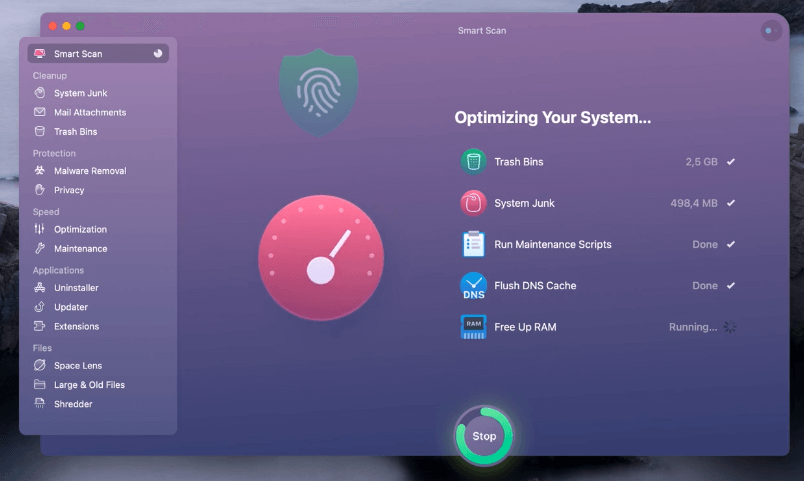804x481 pixels.
Task: Click the Run Maintenance Scripts clipboard icon
Action: [473, 244]
